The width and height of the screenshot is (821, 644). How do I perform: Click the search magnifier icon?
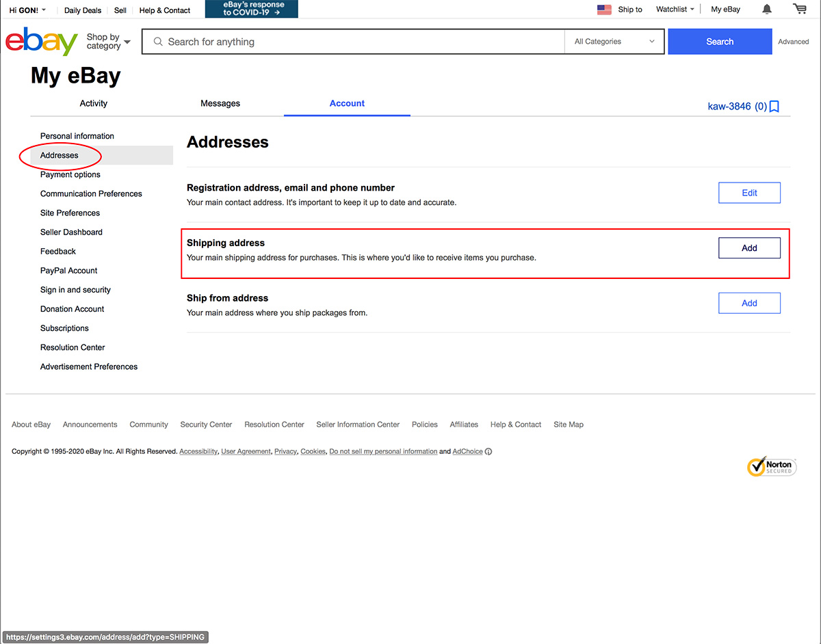tap(158, 42)
